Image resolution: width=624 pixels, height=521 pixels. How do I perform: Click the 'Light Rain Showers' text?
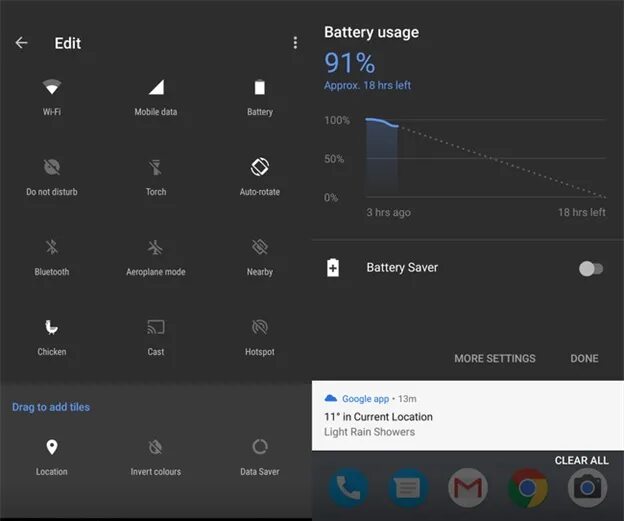click(369, 432)
